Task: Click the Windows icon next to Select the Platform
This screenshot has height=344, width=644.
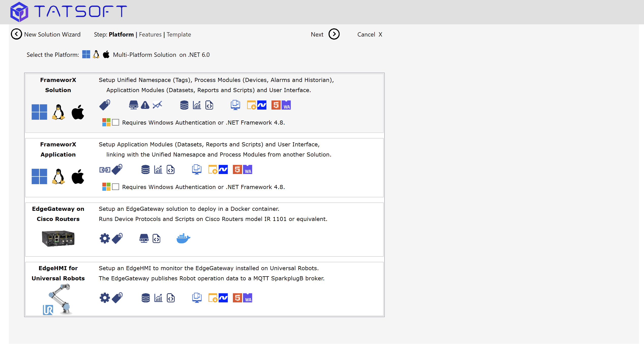Action: click(86, 55)
